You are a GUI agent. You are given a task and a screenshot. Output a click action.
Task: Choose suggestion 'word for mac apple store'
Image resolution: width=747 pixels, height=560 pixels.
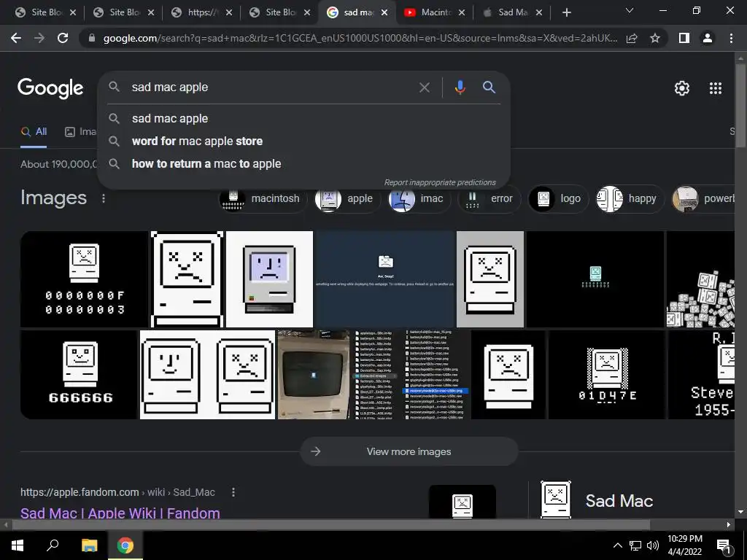click(x=304, y=141)
